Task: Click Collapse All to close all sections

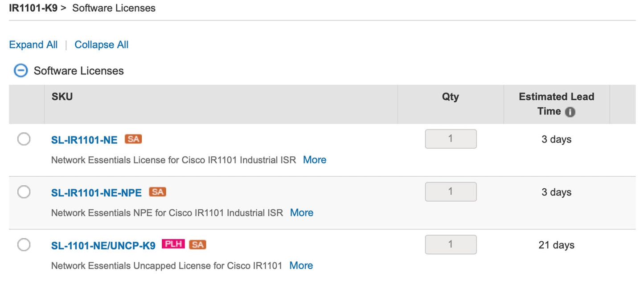Action: tap(101, 45)
